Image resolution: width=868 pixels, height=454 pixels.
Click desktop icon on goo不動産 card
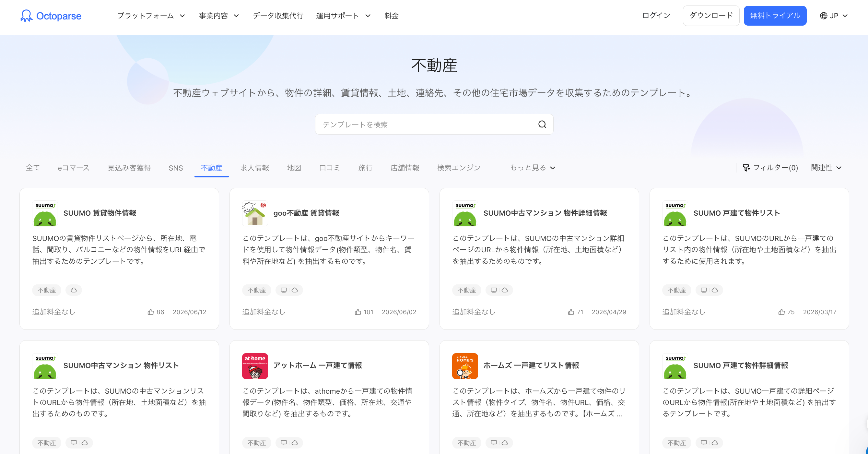pos(284,290)
